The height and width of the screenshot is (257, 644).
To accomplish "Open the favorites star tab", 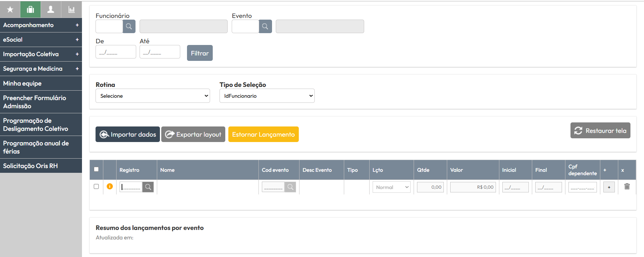I will (x=10, y=9).
